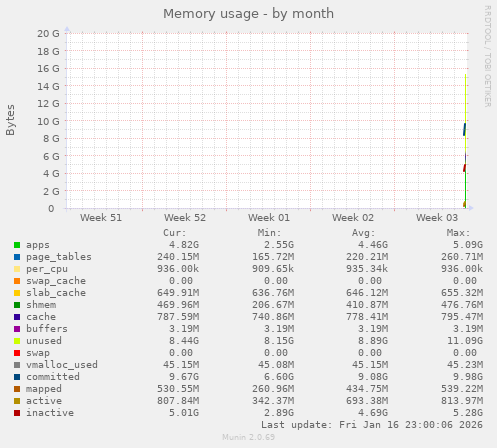The width and height of the screenshot is (497, 448).
Task: Click the 'Max:' column header
Action: [x=458, y=233]
